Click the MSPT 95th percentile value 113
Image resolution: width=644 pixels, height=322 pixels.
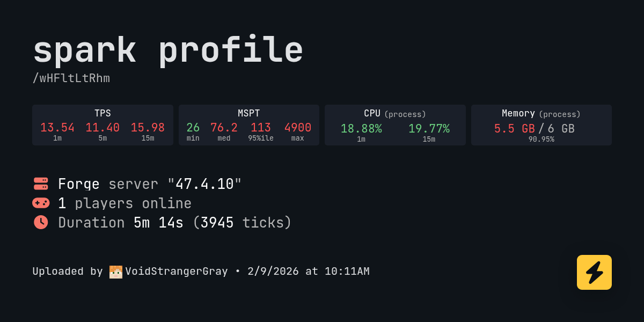(261, 128)
